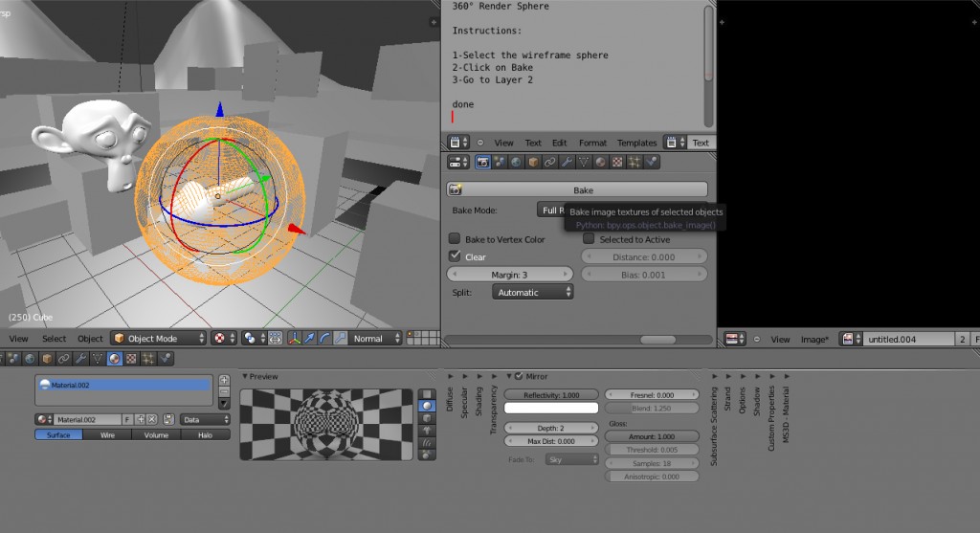Select the scale manipulator icon
The height and width of the screenshot is (533, 980).
click(341, 339)
